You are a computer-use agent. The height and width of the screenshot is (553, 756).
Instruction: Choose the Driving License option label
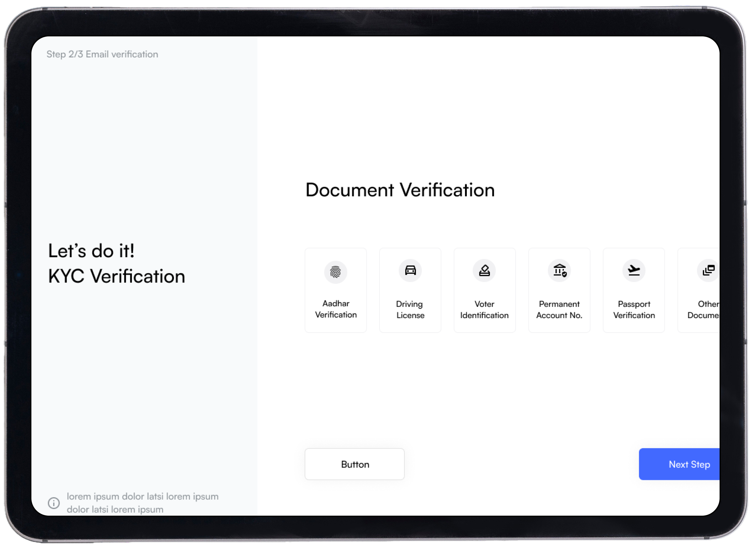coord(410,310)
